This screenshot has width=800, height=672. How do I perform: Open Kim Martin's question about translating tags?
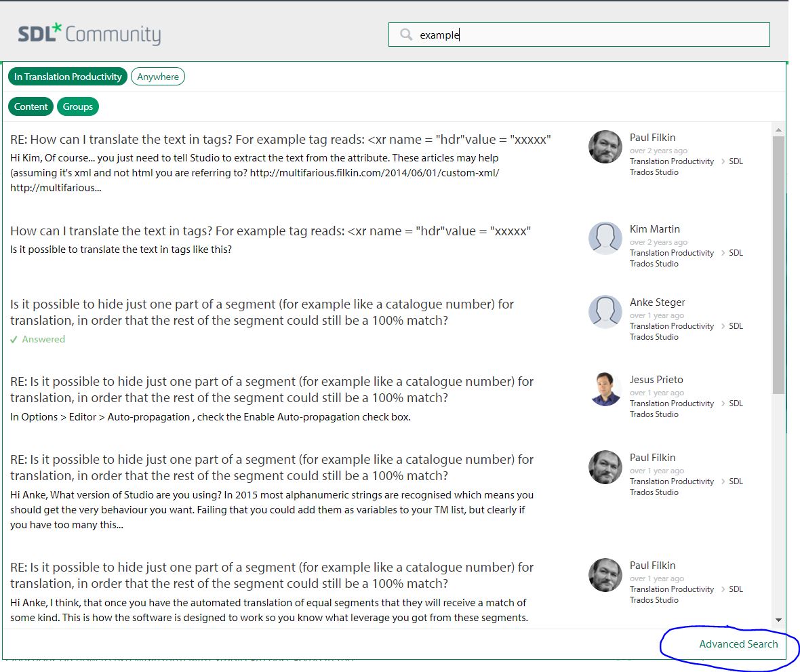270,231
